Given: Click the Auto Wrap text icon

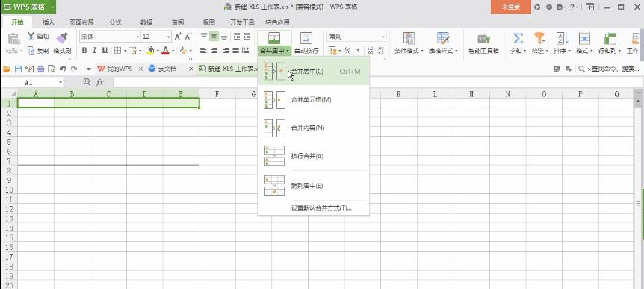Looking at the screenshot, I should 306,38.
